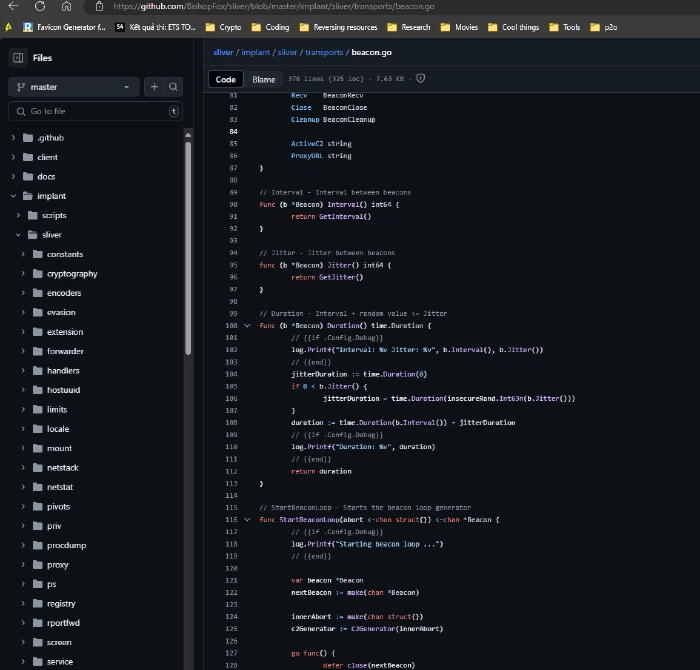The image size is (700, 670).
Task: Open the Research bookmarks folder
Action: 409,27
